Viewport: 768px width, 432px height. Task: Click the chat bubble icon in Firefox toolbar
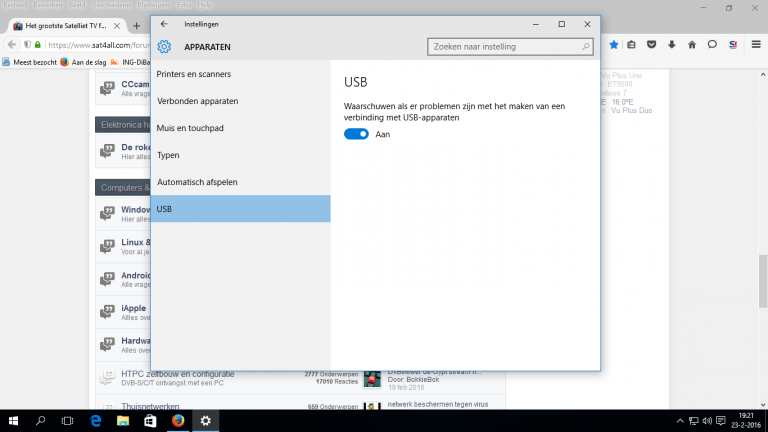tap(712, 45)
